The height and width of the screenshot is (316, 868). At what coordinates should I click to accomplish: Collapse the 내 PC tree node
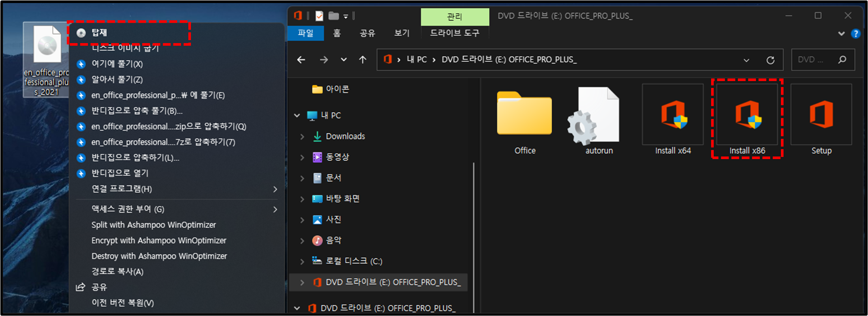(x=297, y=116)
